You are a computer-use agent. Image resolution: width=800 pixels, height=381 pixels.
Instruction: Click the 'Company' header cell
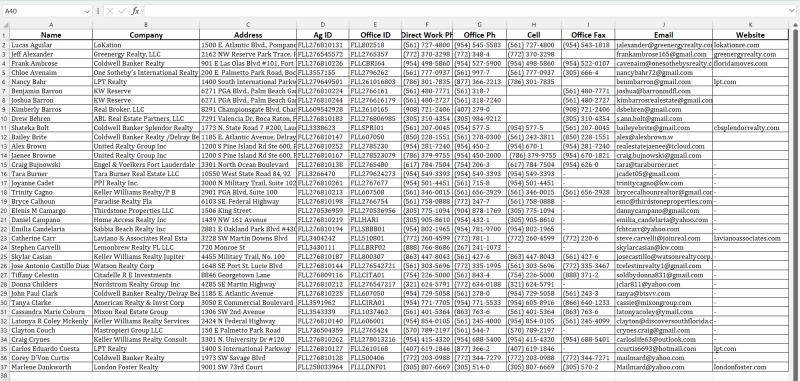(x=146, y=35)
